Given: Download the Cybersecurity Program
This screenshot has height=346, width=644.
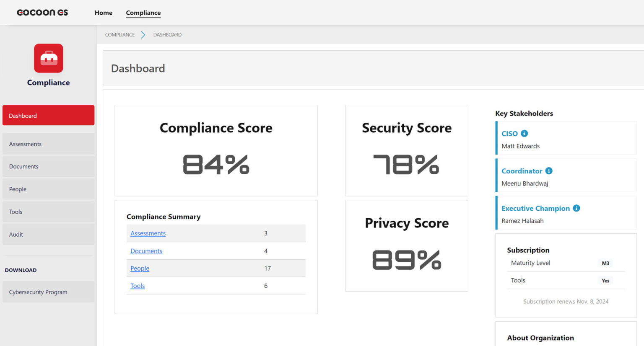Looking at the screenshot, I should (48, 292).
